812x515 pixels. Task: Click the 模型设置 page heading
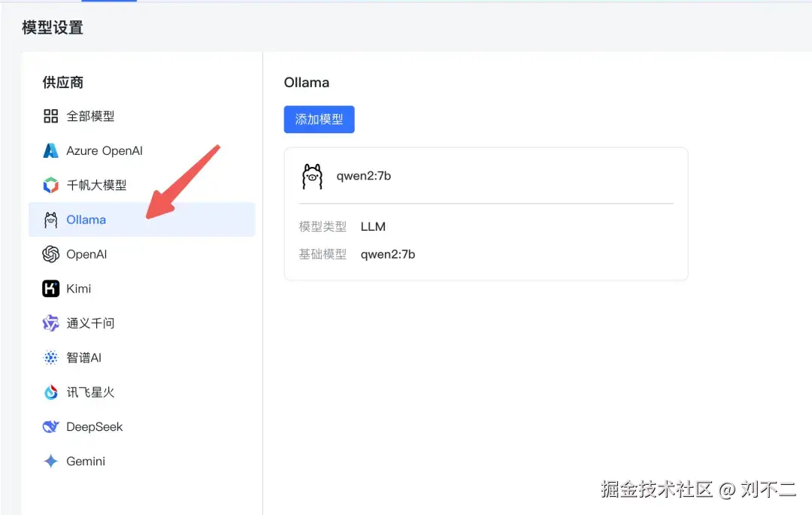pyautogui.click(x=53, y=27)
